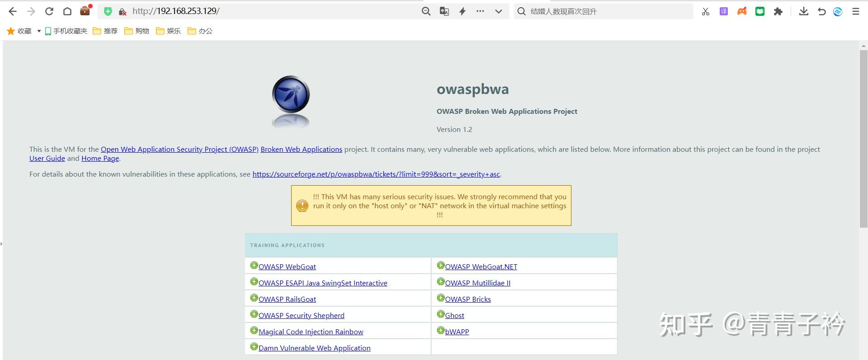Image resolution: width=868 pixels, height=360 pixels.
Task: Open the Damn Vulnerable Web Application link
Action: point(315,348)
